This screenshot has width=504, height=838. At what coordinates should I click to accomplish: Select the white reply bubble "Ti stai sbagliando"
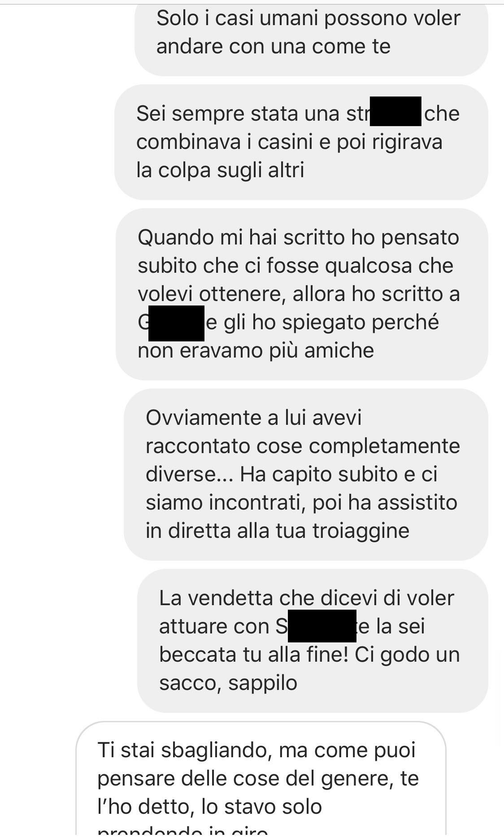[x=261, y=780]
